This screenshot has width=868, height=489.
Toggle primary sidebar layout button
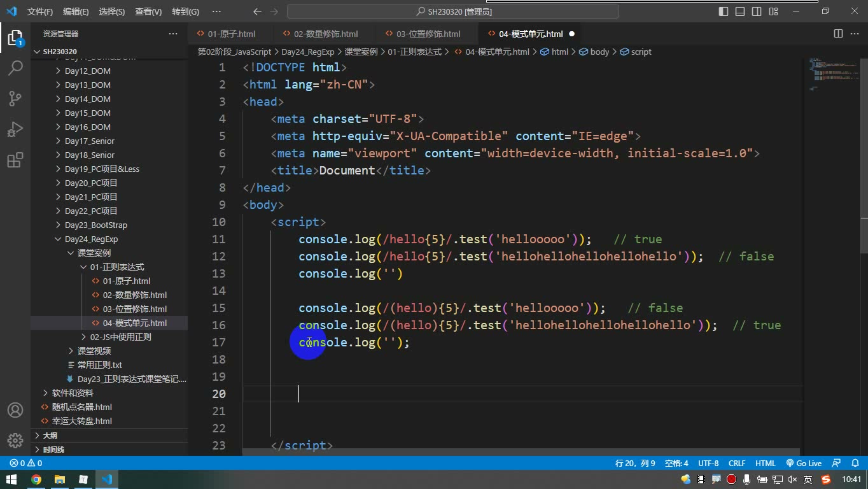point(724,11)
